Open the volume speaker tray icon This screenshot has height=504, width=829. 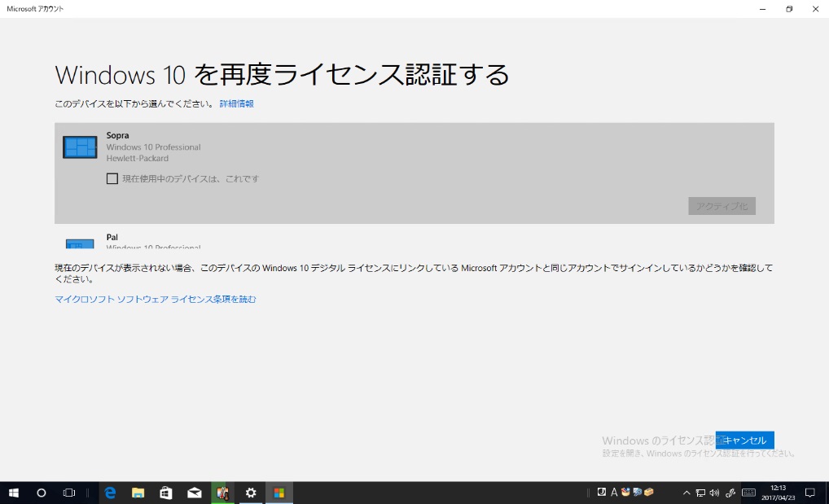tap(714, 493)
